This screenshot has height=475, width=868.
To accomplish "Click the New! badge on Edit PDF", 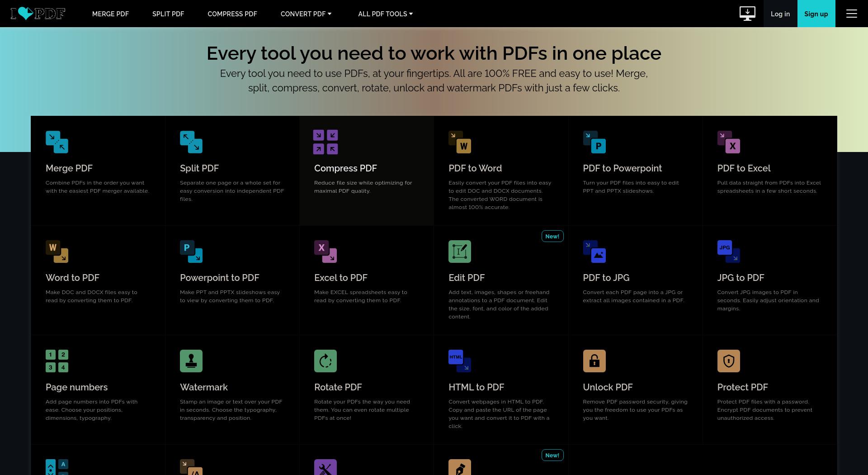I will pyautogui.click(x=552, y=236).
